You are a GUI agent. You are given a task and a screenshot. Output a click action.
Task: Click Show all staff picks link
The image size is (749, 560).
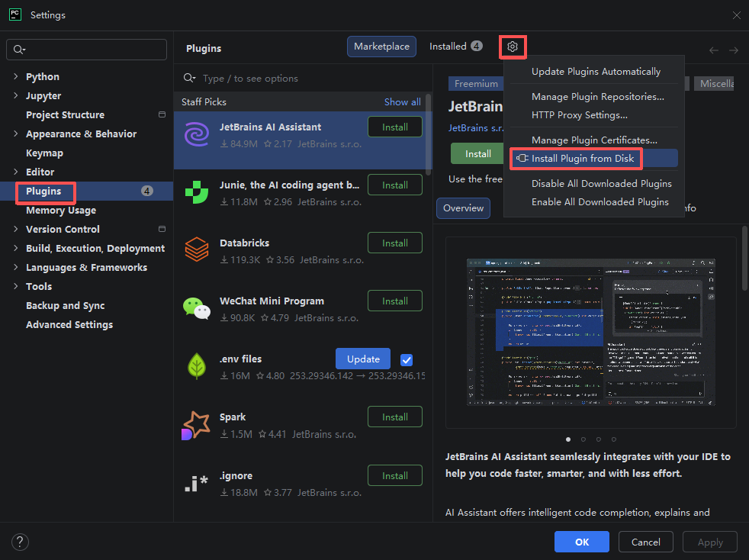pos(402,101)
